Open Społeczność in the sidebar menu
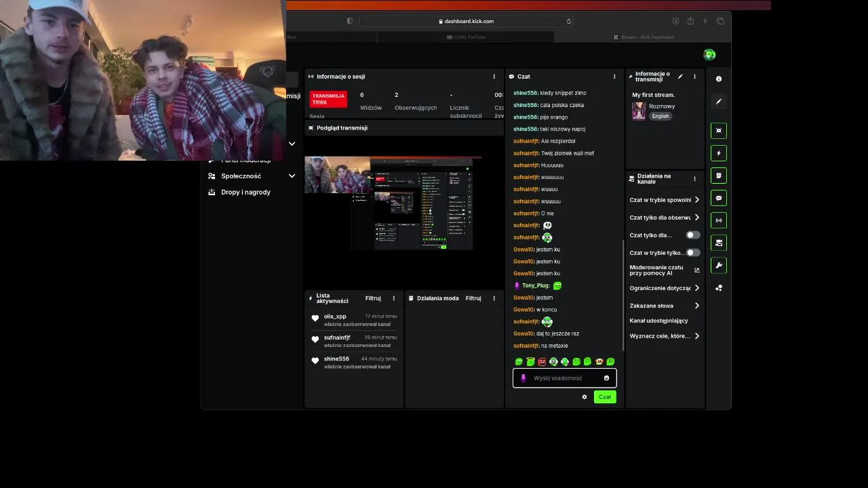 click(241, 176)
